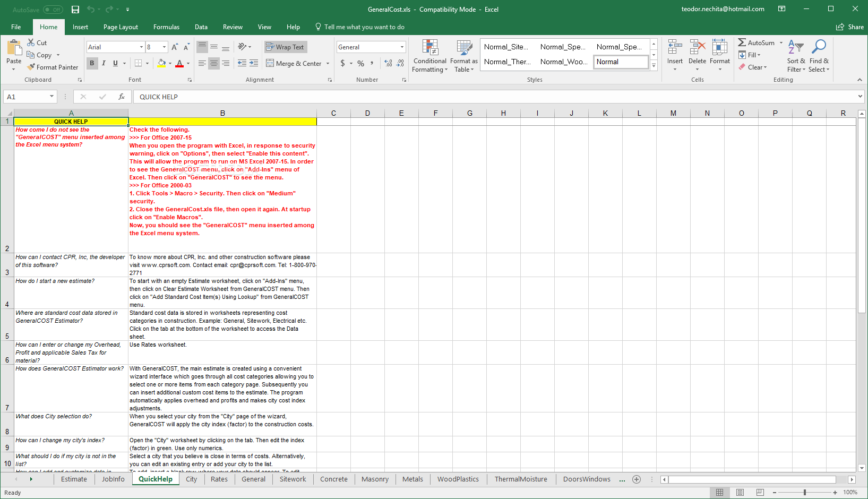The height and width of the screenshot is (499, 868).
Task: Open the Formulas ribbon tab
Action: tap(166, 27)
